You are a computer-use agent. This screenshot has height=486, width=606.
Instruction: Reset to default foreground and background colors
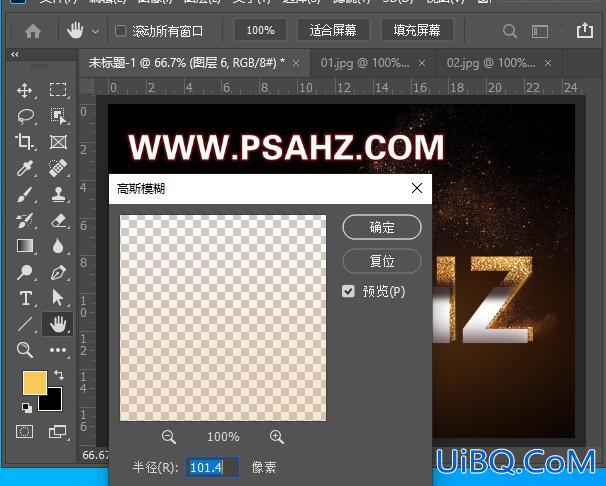click(x=27, y=408)
